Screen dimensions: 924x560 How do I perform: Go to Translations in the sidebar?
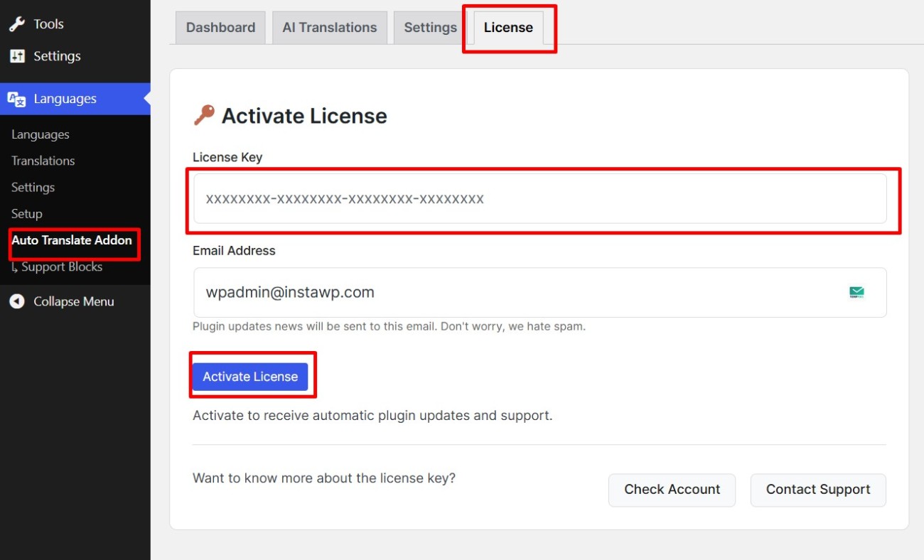click(x=43, y=161)
